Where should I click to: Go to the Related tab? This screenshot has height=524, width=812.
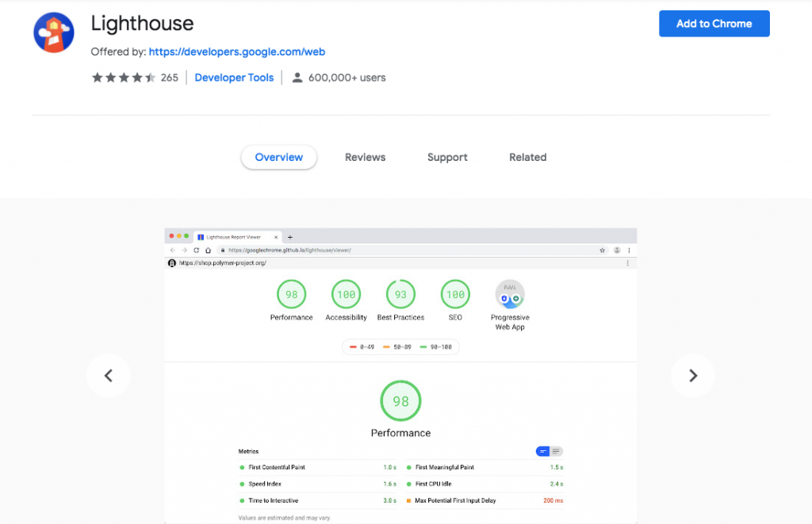(x=527, y=158)
